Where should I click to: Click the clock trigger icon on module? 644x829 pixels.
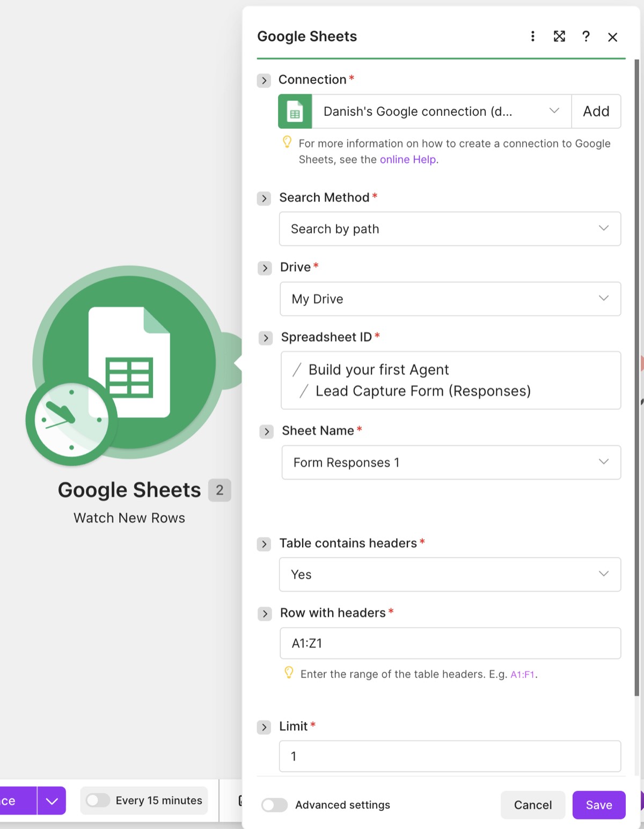pos(71,421)
